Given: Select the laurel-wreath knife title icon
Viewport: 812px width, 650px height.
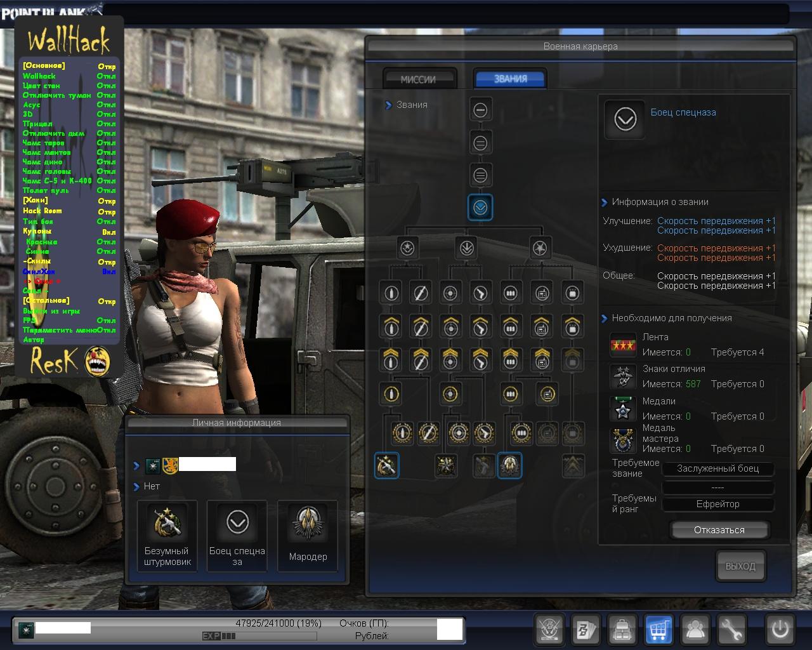Looking at the screenshot, I should 429,433.
